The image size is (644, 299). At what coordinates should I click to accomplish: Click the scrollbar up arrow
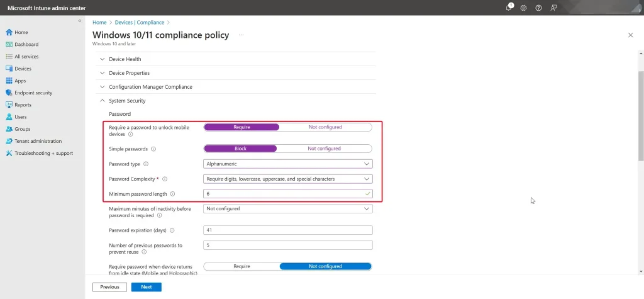[641, 53]
